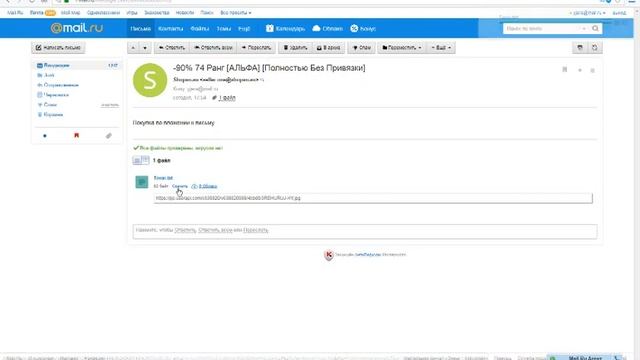Click Написать письмо compose button
This screenshot has width=640, height=360.
tap(58, 48)
